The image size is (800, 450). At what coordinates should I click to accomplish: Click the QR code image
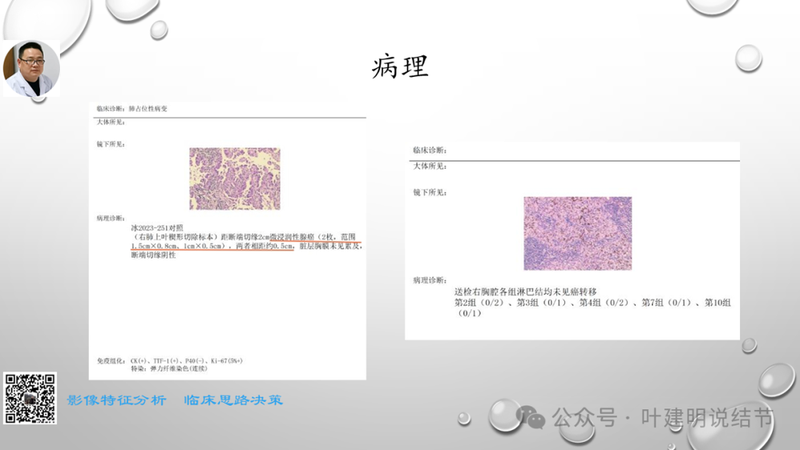point(30,397)
